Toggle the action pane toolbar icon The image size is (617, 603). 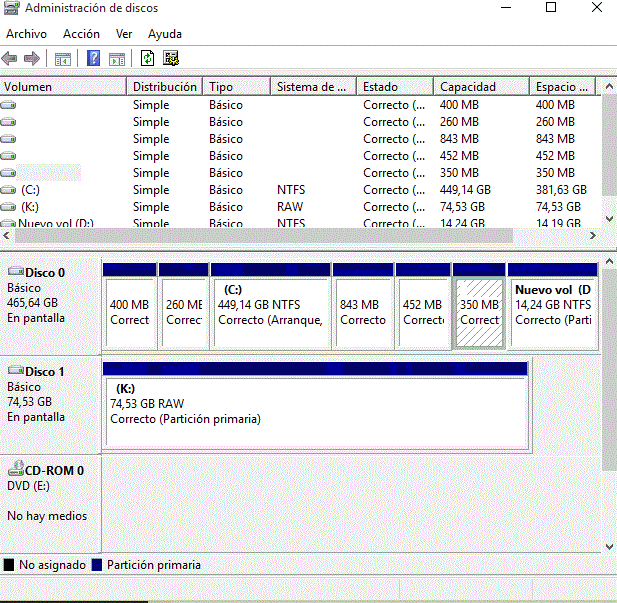(117, 58)
